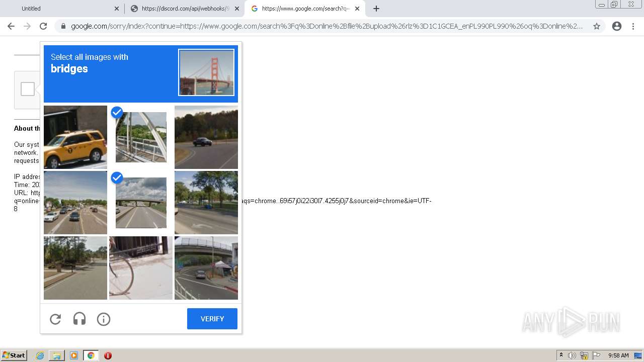This screenshot has width=644, height=362.
Task: Click the VERIFY button
Action: [212, 319]
